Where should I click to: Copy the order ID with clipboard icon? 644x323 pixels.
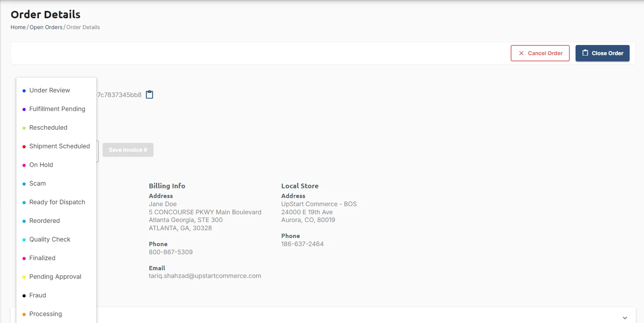point(150,94)
